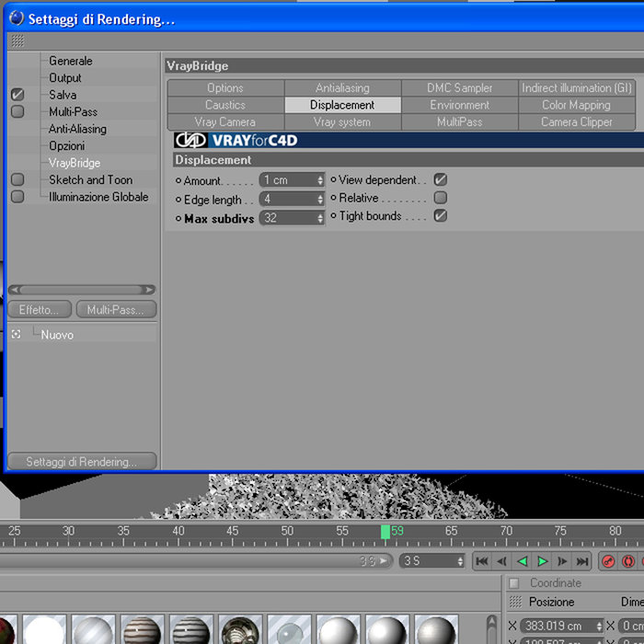Image resolution: width=644 pixels, height=644 pixels.
Task: Play the animation backwards
Action: coord(522,561)
